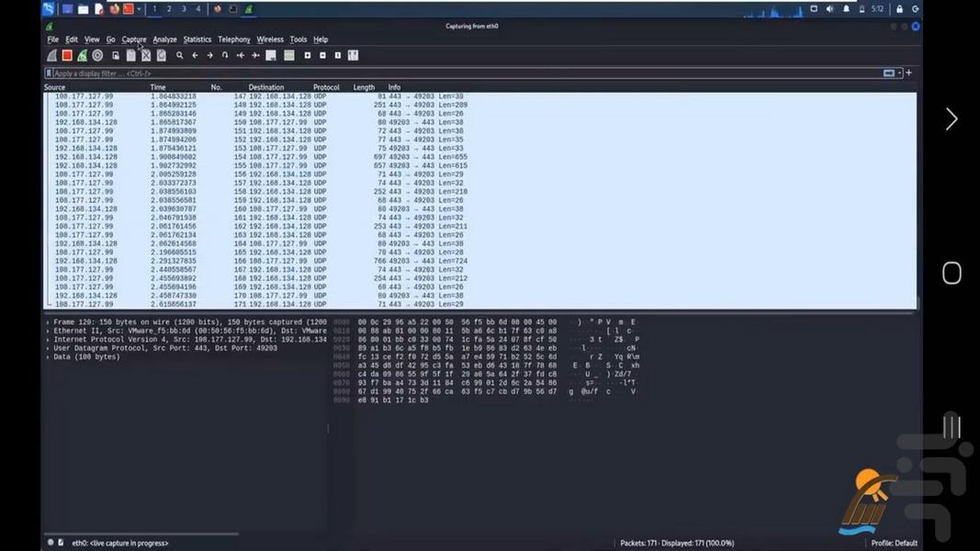The image size is (980, 551).
Task: Click the packet list vertical scrollbar
Action: tap(918, 202)
